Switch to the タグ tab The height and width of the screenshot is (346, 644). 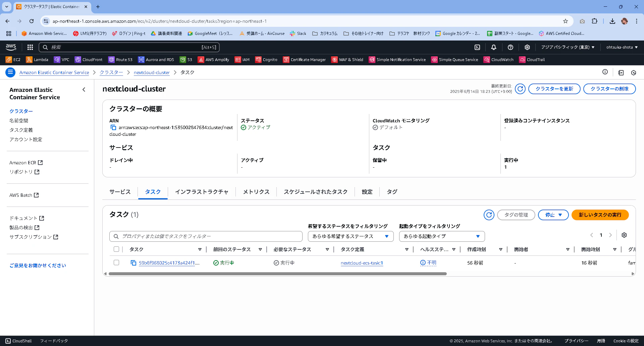click(x=392, y=192)
